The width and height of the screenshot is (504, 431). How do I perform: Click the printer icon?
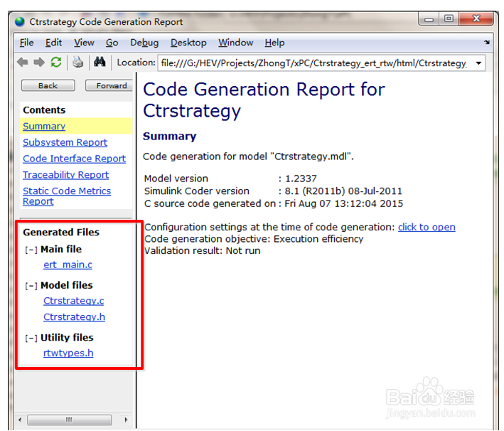(77, 62)
